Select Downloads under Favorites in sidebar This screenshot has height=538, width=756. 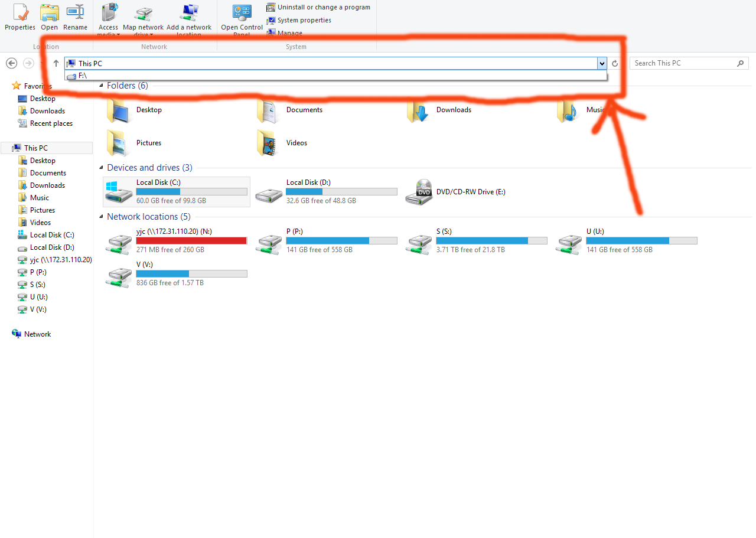(47, 111)
